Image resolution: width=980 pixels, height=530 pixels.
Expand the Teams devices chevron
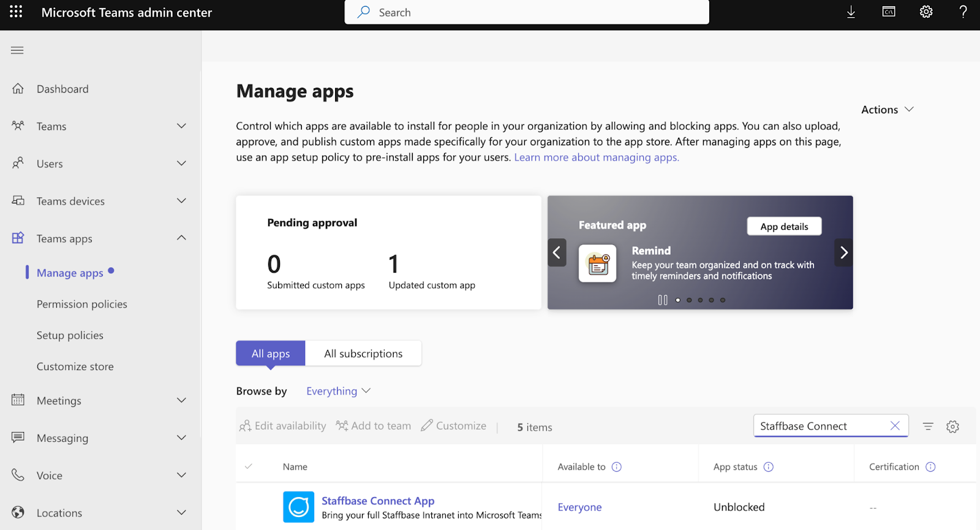pyautogui.click(x=181, y=200)
